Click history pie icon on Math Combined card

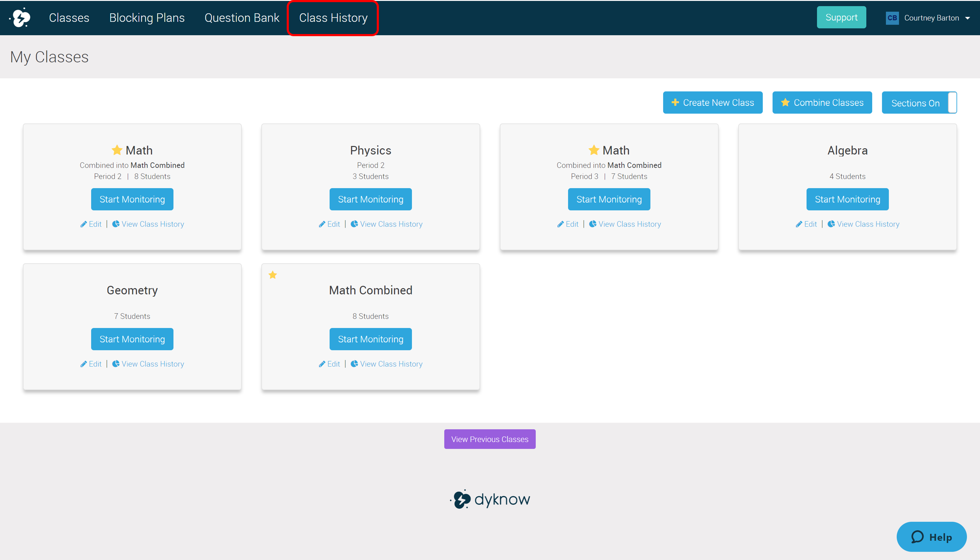click(354, 364)
